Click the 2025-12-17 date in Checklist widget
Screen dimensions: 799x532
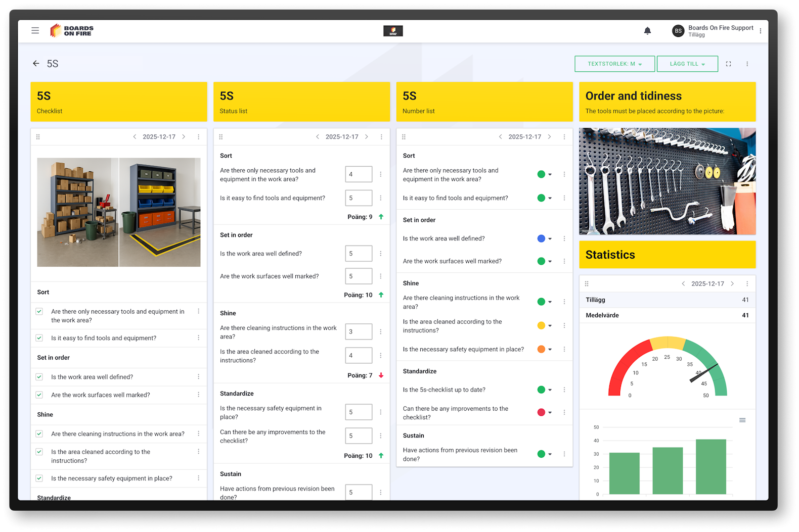(159, 137)
